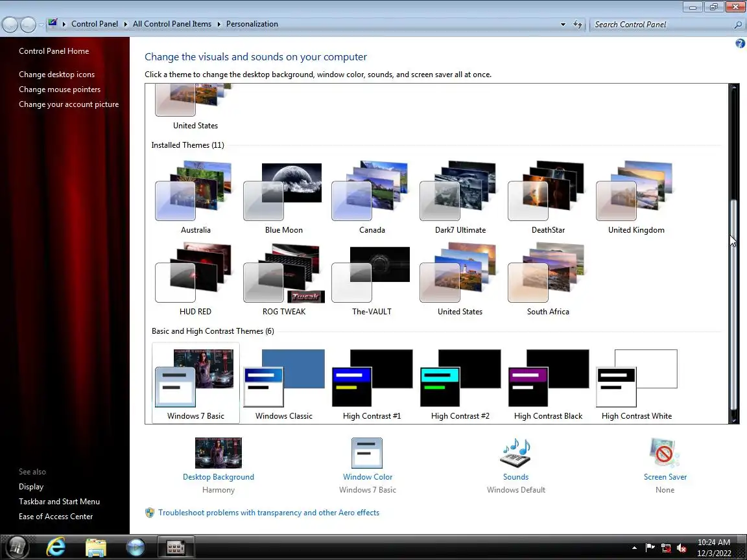Apply the ROG TWEAK theme
747x560 pixels.
pyautogui.click(x=283, y=279)
